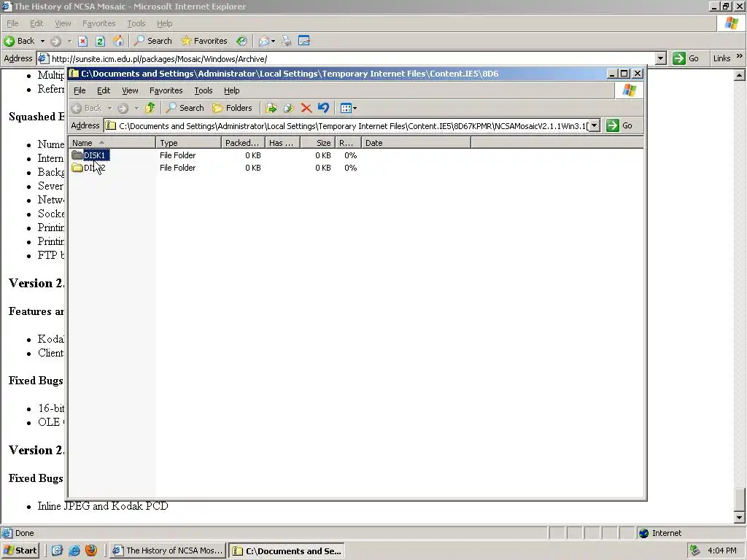747x560 pixels.
Task: Click the Edit page icon in Internet Explorer
Action: click(304, 41)
